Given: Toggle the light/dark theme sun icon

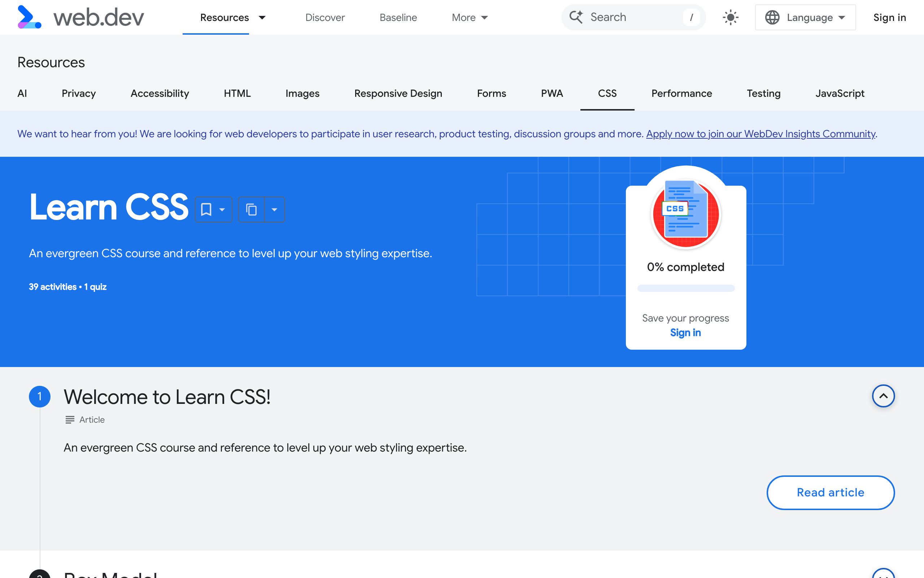Looking at the screenshot, I should click(x=731, y=18).
